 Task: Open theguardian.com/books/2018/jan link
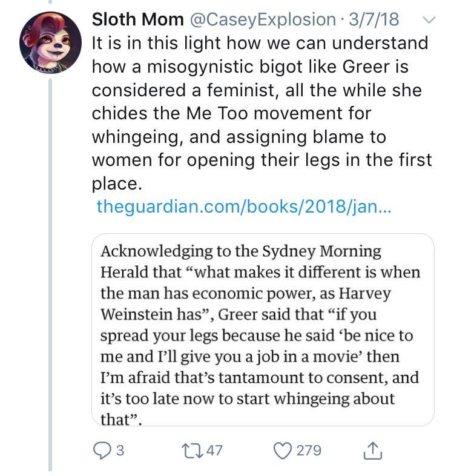pyautogui.click(x=244, y=206)
